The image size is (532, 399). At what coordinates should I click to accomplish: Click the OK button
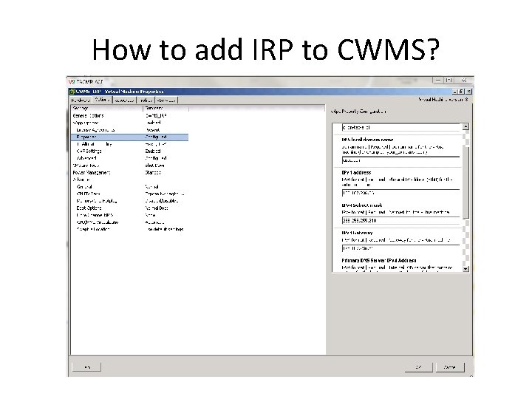(419, 367)
